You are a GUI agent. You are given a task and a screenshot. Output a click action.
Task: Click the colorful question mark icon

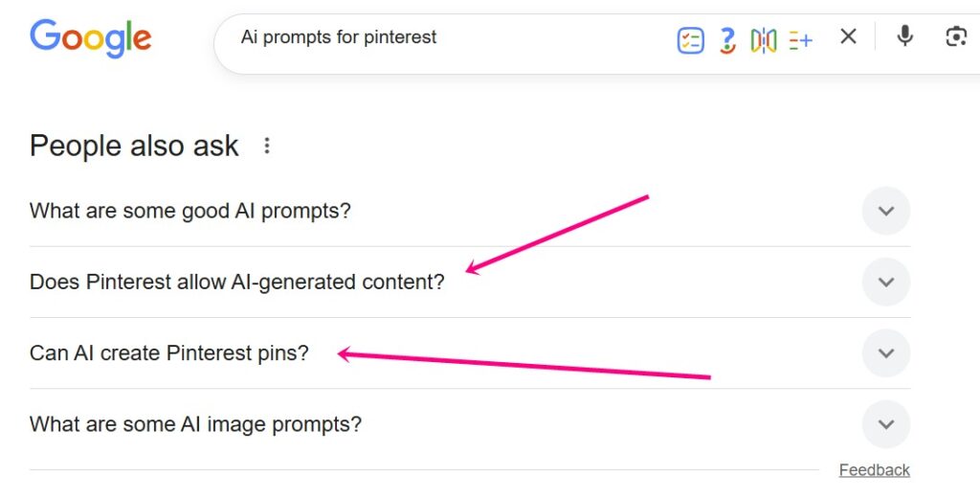coord(727,39)
